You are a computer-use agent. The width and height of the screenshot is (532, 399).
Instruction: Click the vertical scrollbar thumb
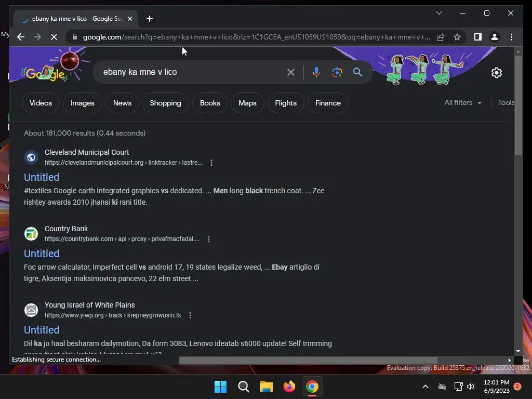(x=518, y=105)
